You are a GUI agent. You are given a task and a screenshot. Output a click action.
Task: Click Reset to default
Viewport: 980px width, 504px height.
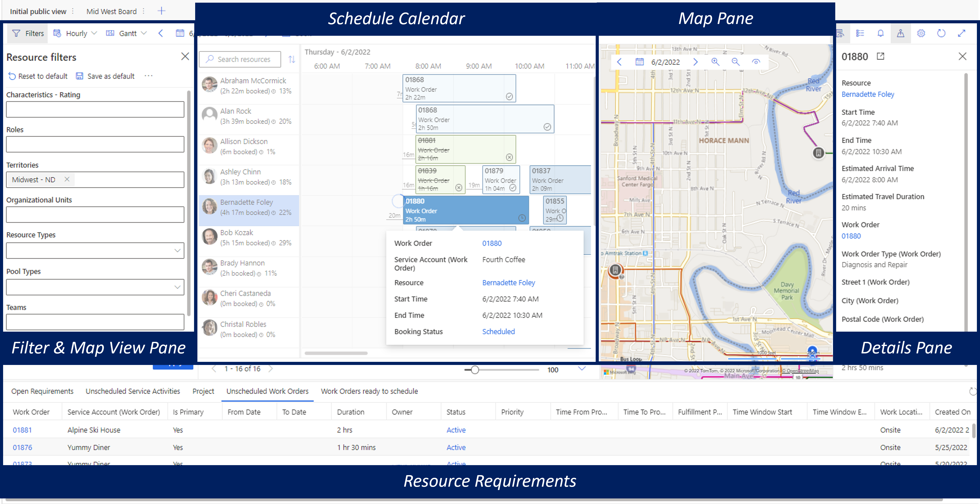pos(38,76)
